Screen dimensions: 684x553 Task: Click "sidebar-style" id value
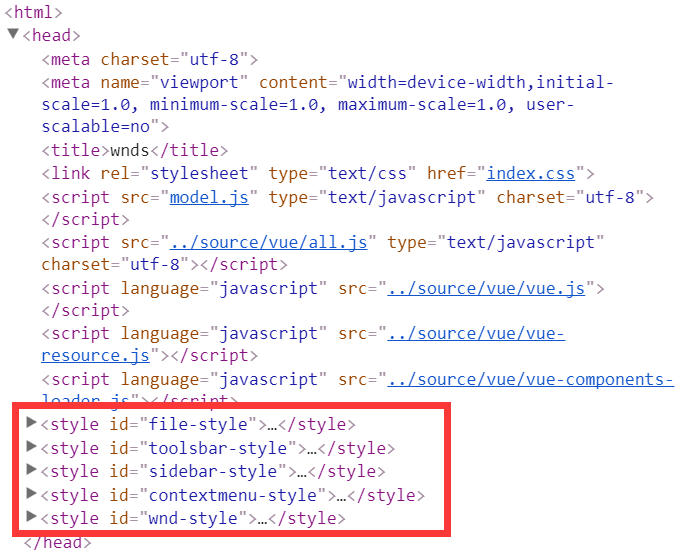click(213, 471)
